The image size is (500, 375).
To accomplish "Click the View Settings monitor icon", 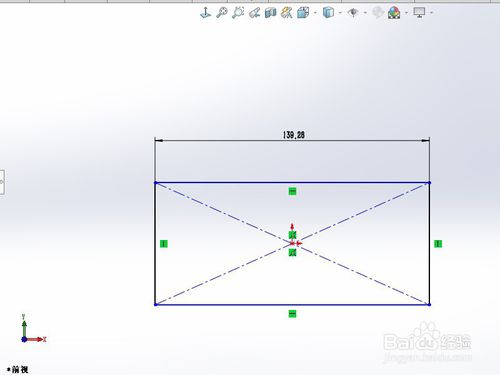I will pyautogui.click(x=419, y=13).
